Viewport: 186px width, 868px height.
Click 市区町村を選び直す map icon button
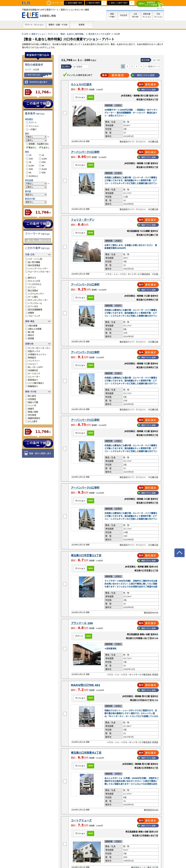[x=38, y=82]
